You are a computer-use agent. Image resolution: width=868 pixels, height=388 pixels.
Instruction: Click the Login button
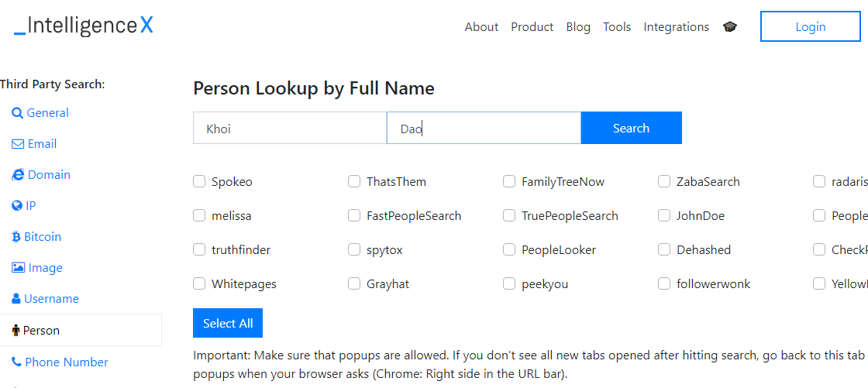[x=810, y=27]
